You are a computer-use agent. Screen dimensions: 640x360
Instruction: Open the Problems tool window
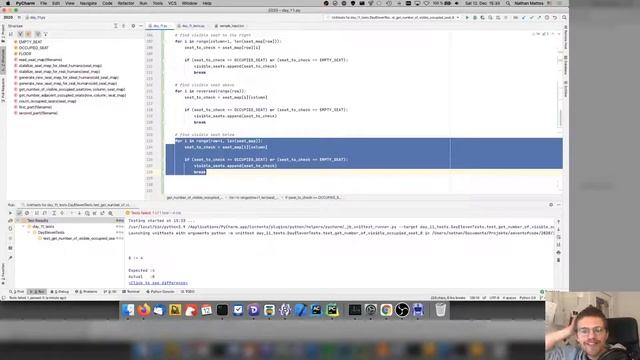(86, 292)
